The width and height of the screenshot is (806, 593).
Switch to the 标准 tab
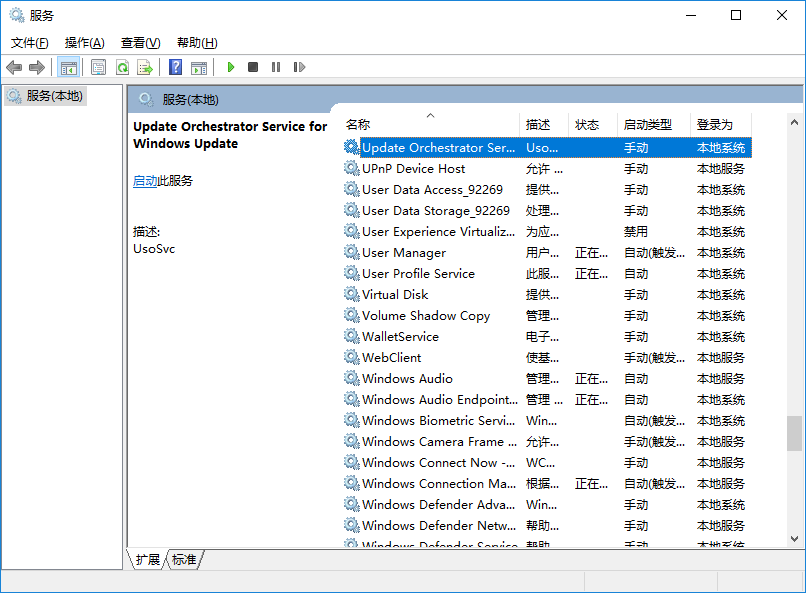(x=183, y=560)
